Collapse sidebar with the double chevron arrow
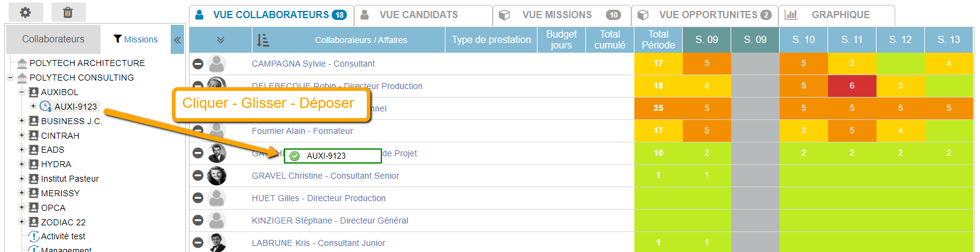 tap(177, 40)
